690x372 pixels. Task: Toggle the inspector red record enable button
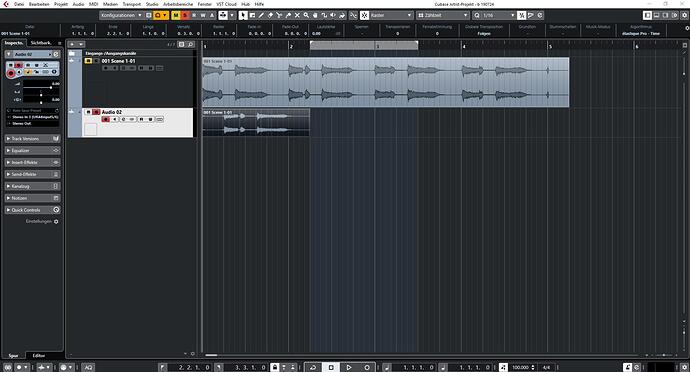(11, 73)
